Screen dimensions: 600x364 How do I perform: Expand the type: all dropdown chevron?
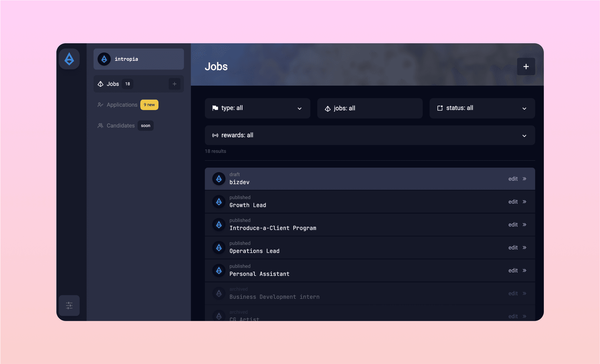(x=299, y=108)
